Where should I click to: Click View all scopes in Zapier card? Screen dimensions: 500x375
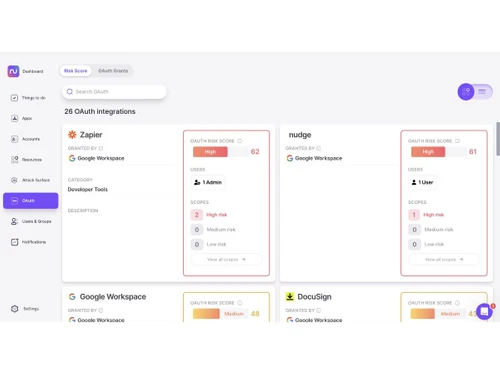(x=226, y=259)
